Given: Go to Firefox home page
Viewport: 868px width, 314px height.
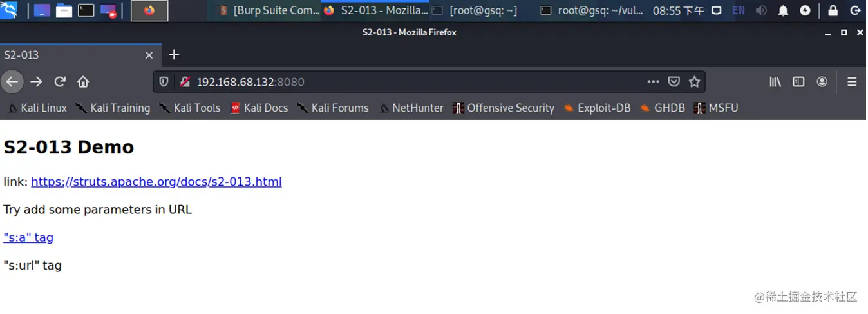Looking at the screenshot, I should coord(83,82).
